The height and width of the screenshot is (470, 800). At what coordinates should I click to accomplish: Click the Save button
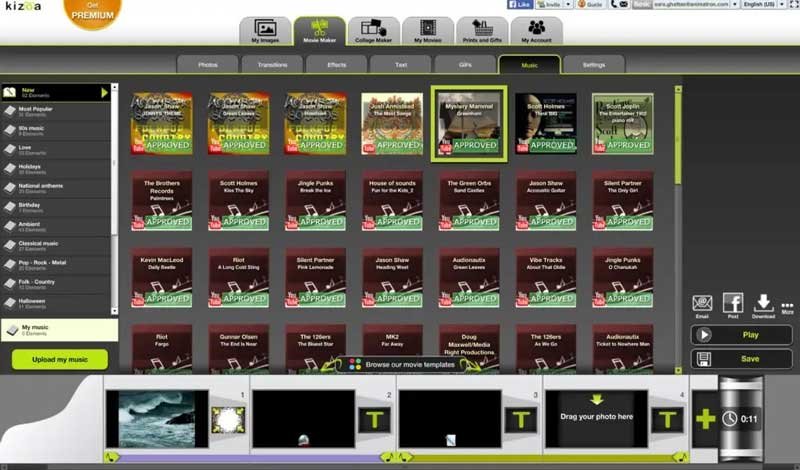[x=741, y=358]
